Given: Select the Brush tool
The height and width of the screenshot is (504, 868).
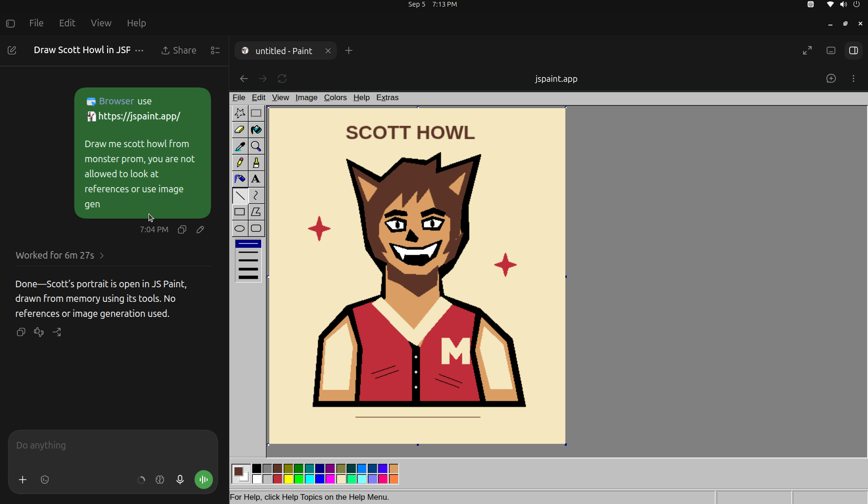Looking at the screenshot, I should pyautogui.click(x=256, y=163).
